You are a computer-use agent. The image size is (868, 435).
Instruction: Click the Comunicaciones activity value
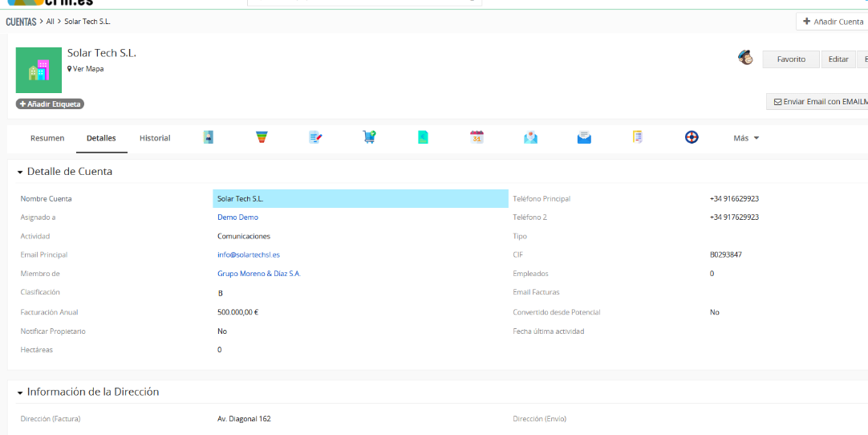pyautogui.click(x=244, y=236)
